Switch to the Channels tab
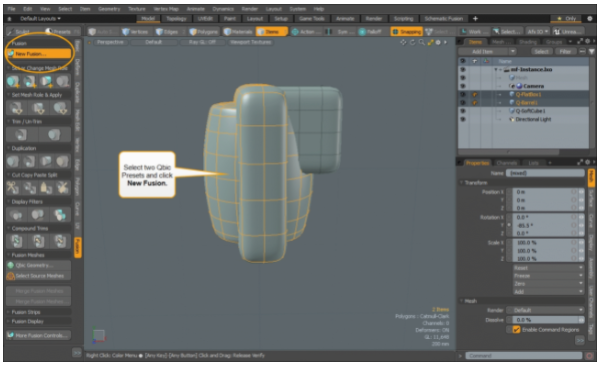The width and height of the screenshot is (601, 368). pyautogui.click(x=507, y=163)
